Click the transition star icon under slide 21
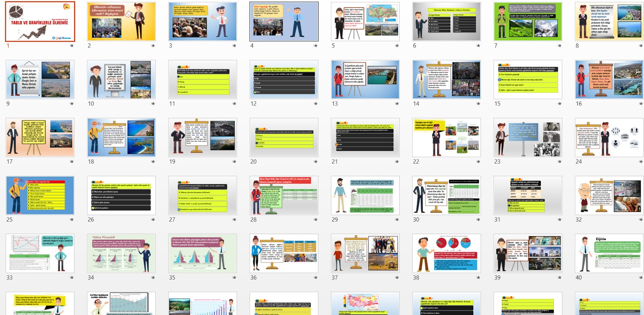 point(397,162)
